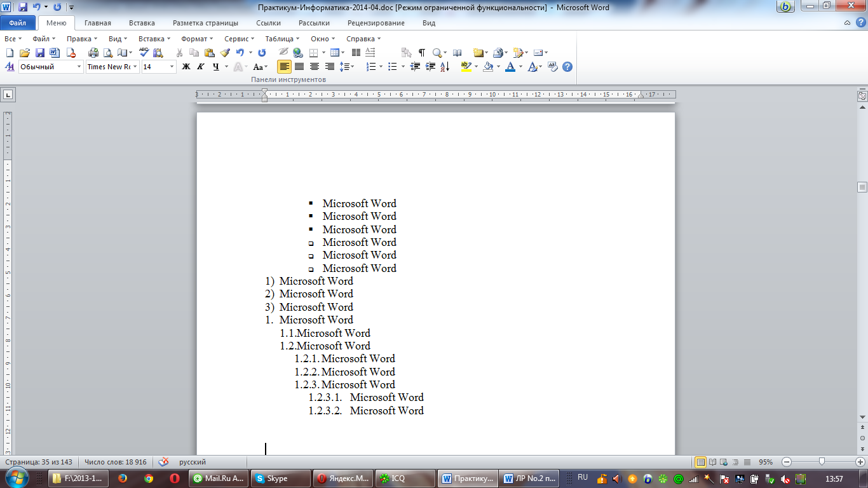Click the русский language indicator

click(192, 462)
